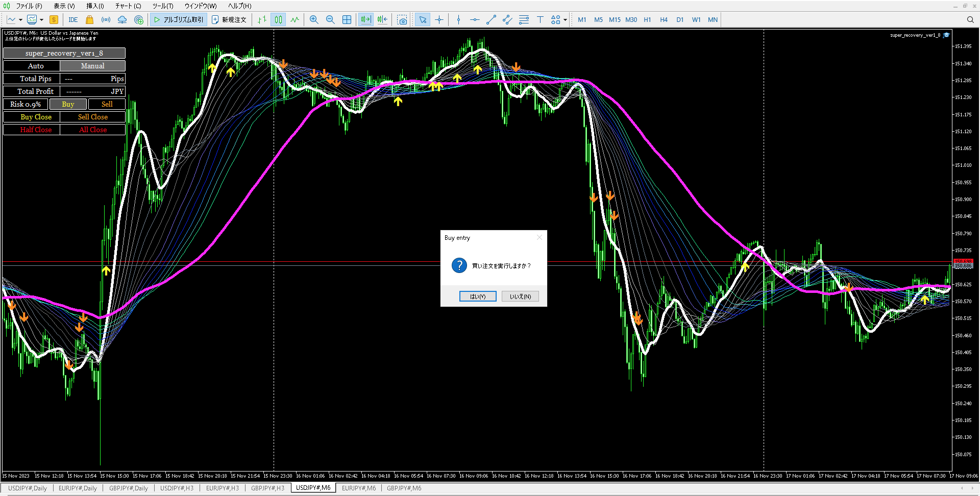This screenshot has width=980, height=496.
Task: Switch to the EURJPY#,H3 chart tab
Action: coord(223,488)
